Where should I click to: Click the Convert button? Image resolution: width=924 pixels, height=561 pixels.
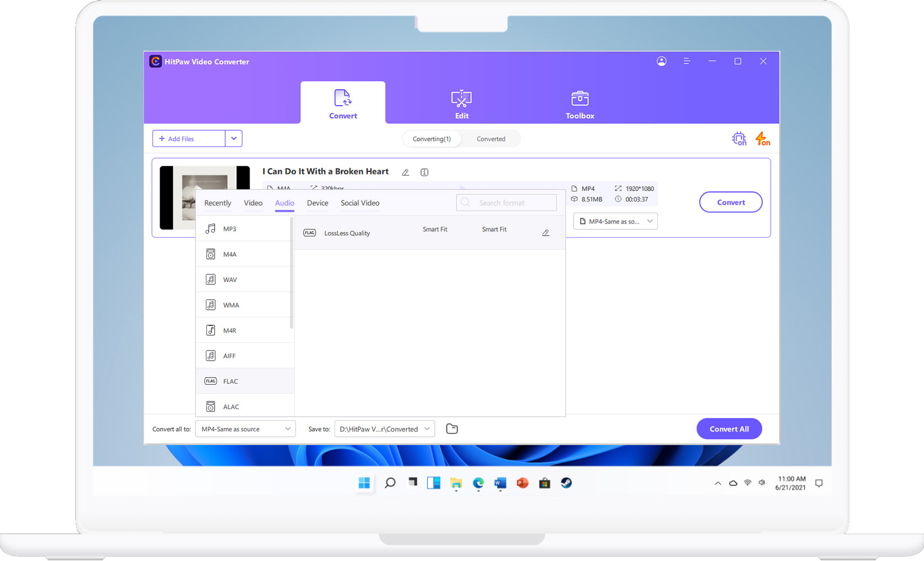pyautogui.click(x=731, y=202)
